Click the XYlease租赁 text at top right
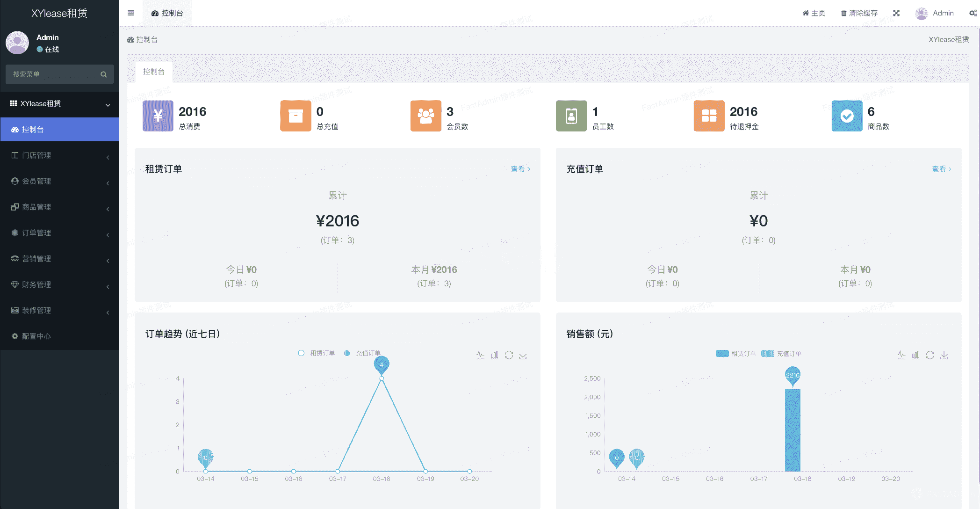 (949, 40)
